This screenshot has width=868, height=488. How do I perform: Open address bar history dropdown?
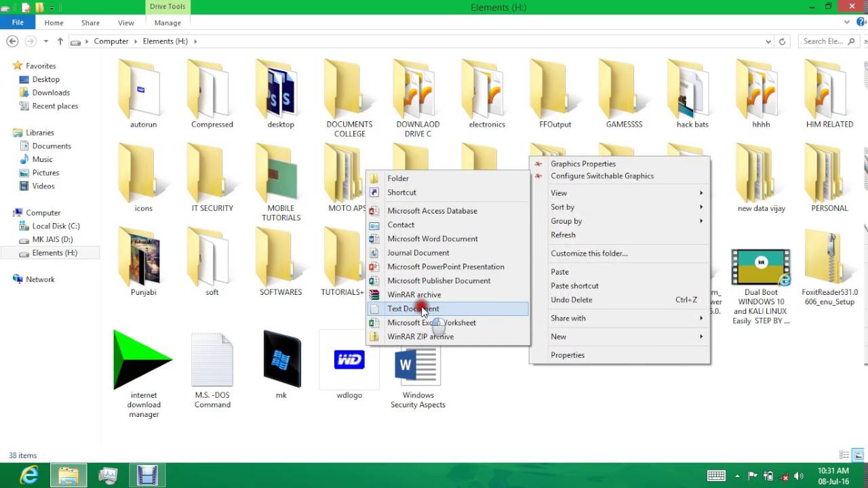coord(768,41)
